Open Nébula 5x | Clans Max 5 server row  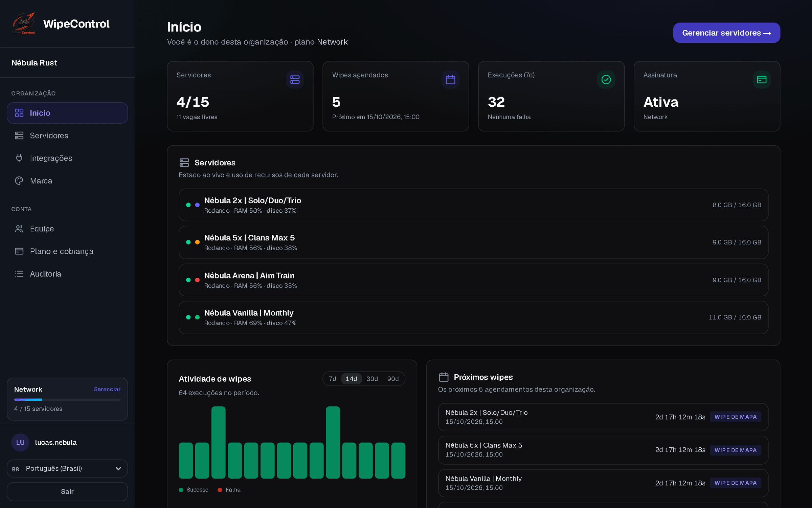[x=473, y=242]
